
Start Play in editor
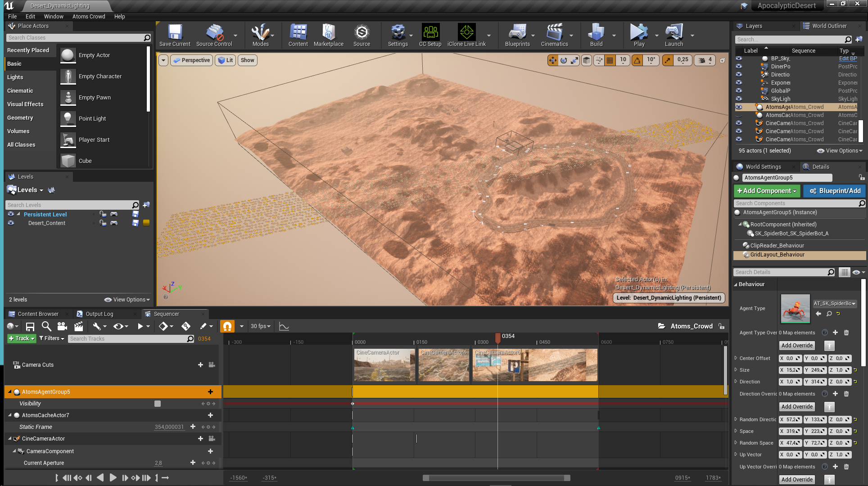(639, 35)
